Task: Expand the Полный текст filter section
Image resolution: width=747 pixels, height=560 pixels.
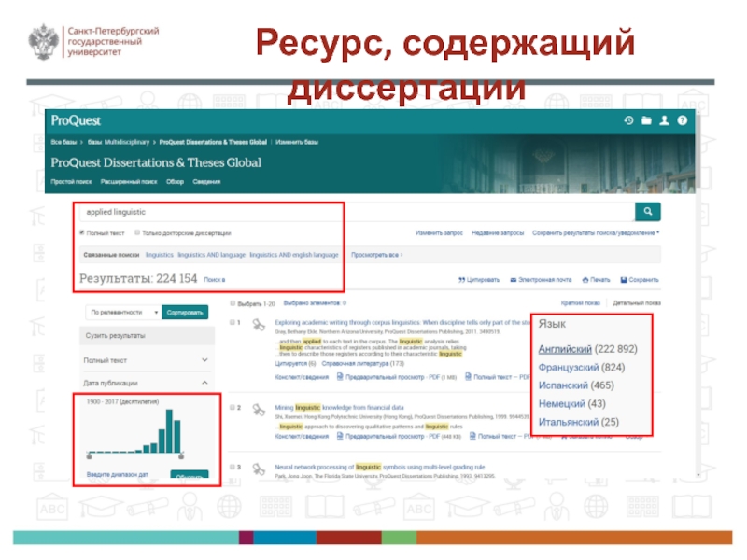Action: click(x=147, y=360)
